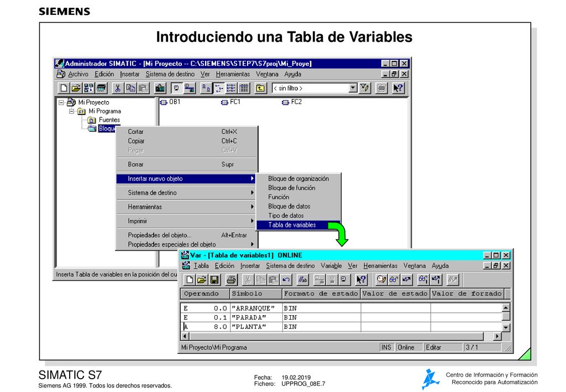This screenshot has width=566, height=392.
Task: Click the update monitor values once icon
Action: (423, 279)
